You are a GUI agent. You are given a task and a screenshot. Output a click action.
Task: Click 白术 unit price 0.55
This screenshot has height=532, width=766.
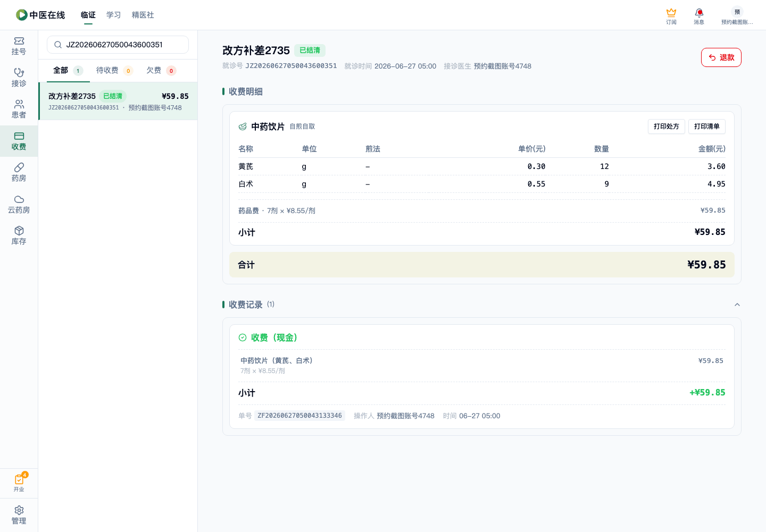pos(536,184)
